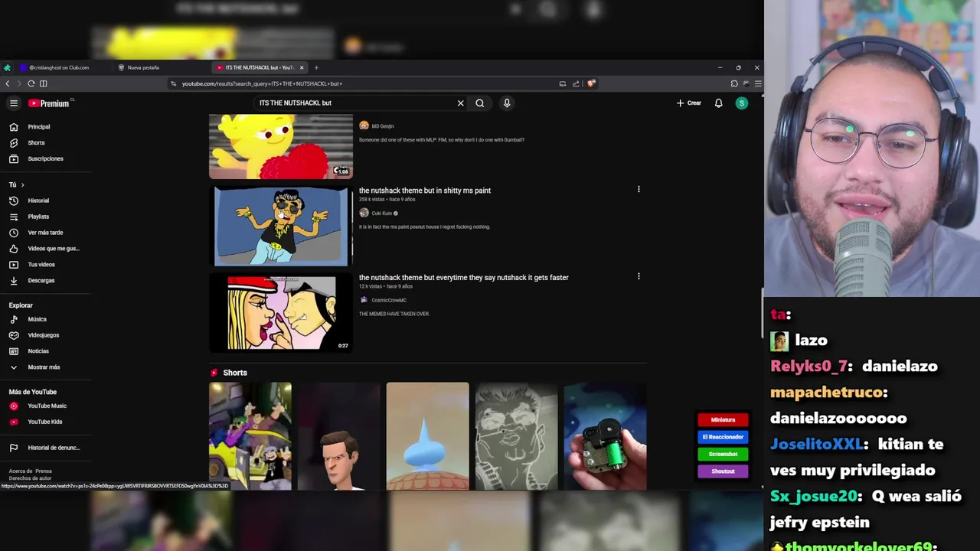The height and width of the screenshot is (551, 980).
Task: Open YouTube Kids link
Action: 44,422
